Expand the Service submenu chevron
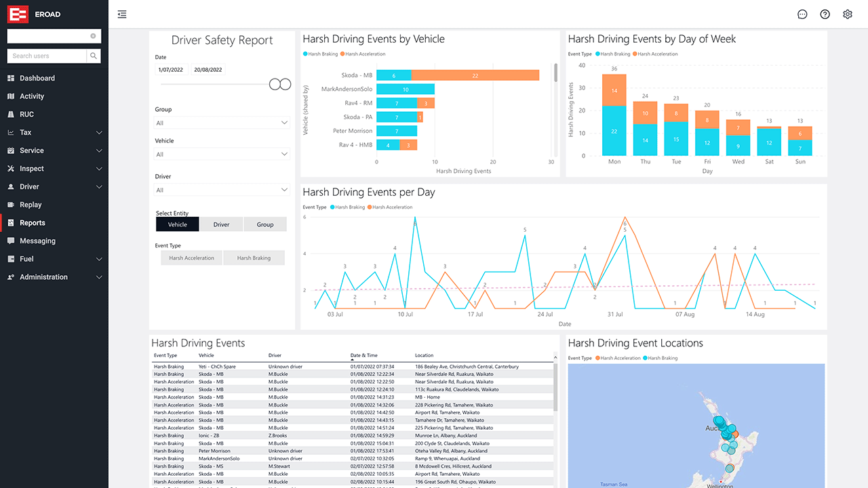 click(100, 150)
